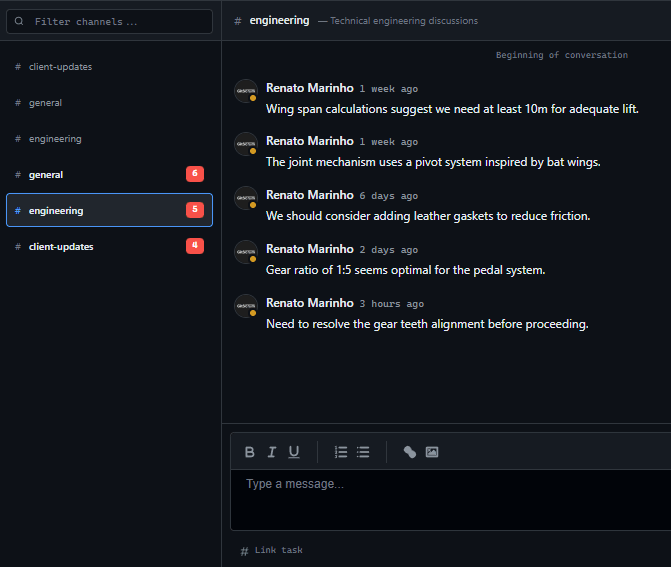Click the joint mechanism pivot system message
The height and width of the screenshot is (567, 671).
(x=433, y=162)
